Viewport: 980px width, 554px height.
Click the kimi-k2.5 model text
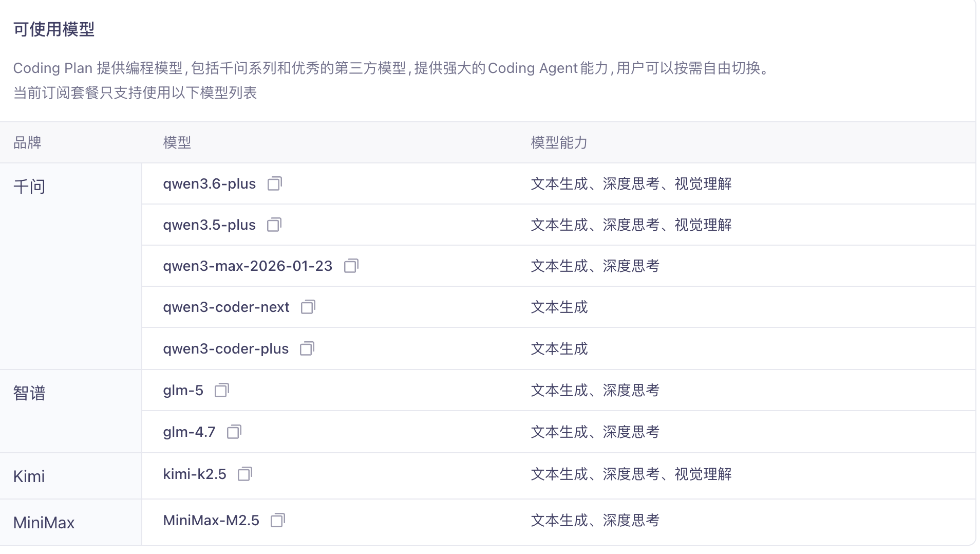[194, 474]
